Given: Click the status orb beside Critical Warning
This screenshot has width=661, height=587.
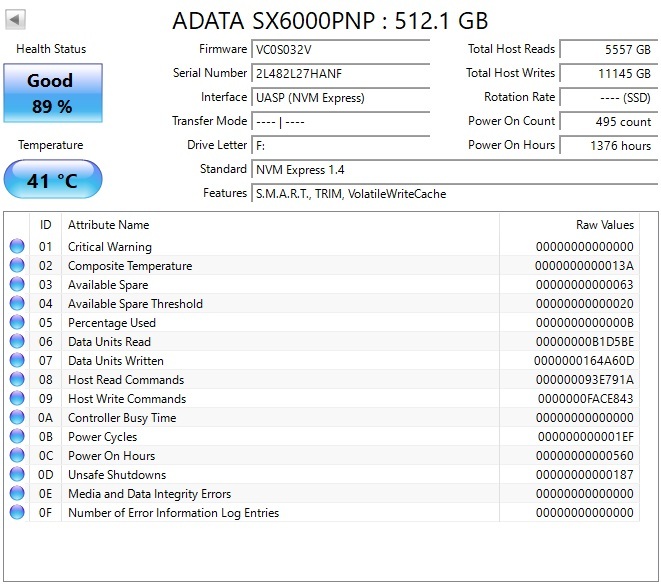Looking at the screenshot, I should pos(17,247).
